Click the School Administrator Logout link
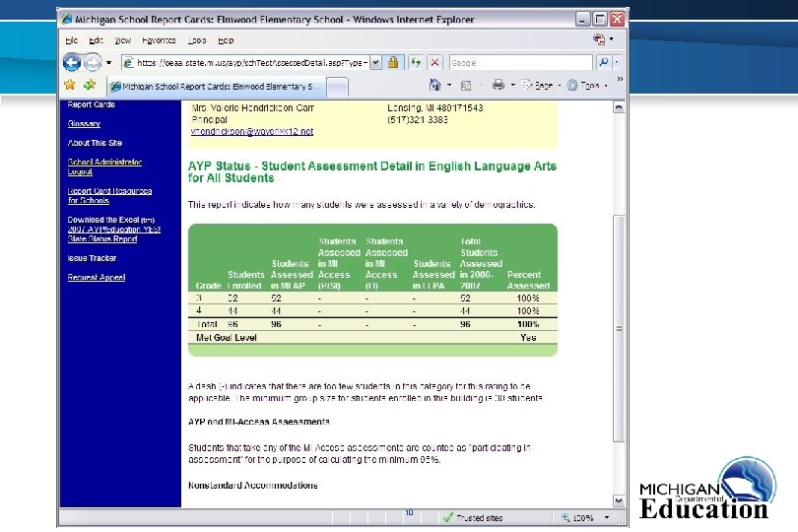 click(x=104, y=166)
